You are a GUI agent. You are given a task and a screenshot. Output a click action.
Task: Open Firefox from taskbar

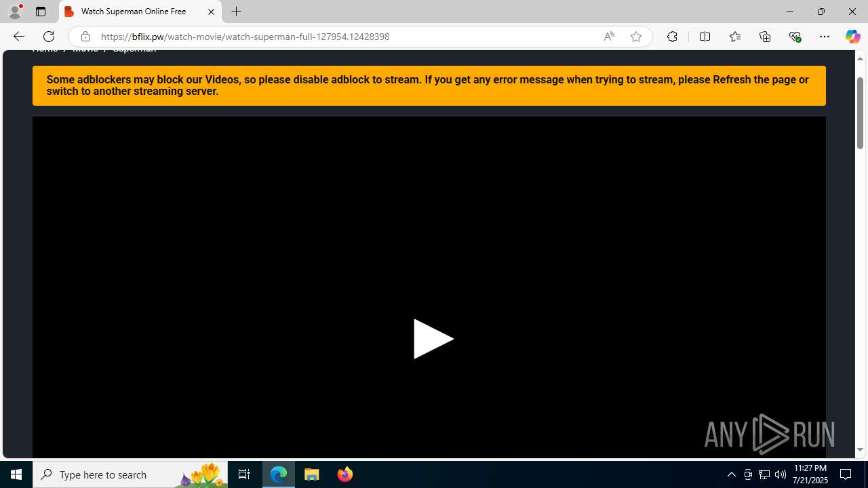tap(344, 474)
